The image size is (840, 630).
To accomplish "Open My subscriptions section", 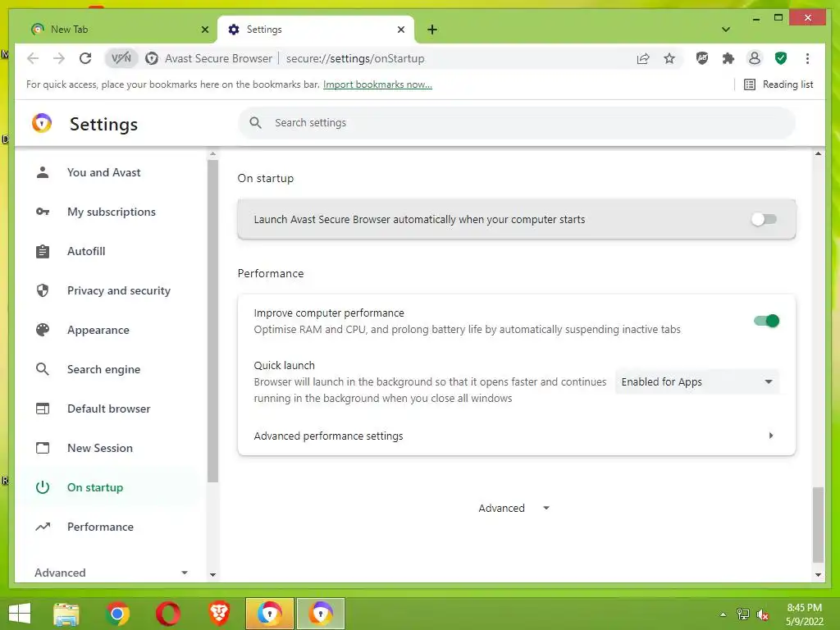I will pos(111,212).
